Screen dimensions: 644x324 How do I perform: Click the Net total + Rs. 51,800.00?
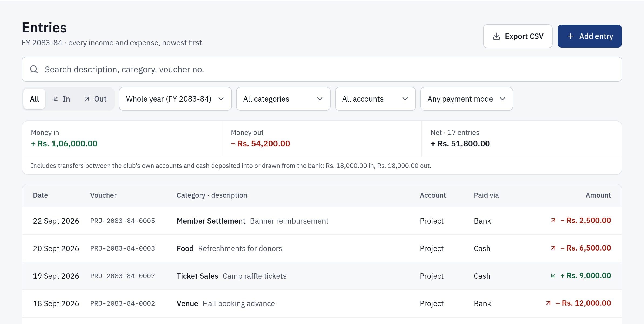(460, 144)
